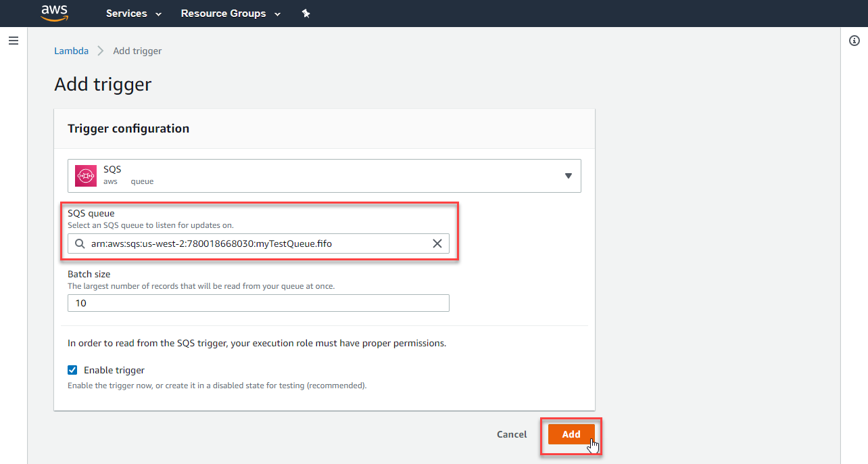The height and width of the screenshot is (464, 868).
Task: Click the search magnifier in SQS queue field
Action: [x=80, y=243]
